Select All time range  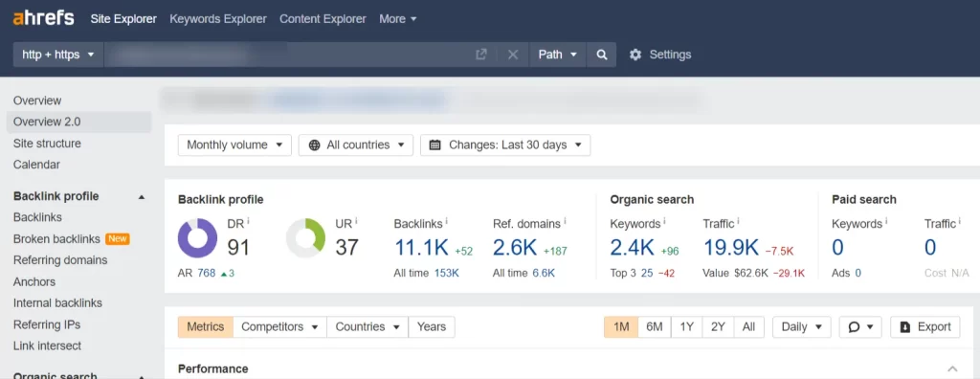748,327
